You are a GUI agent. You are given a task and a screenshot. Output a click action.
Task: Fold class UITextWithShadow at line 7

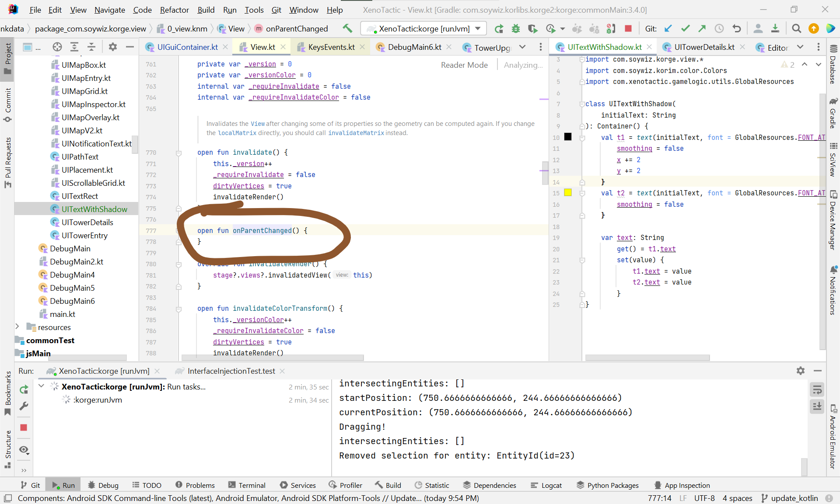tap(582, 104)
